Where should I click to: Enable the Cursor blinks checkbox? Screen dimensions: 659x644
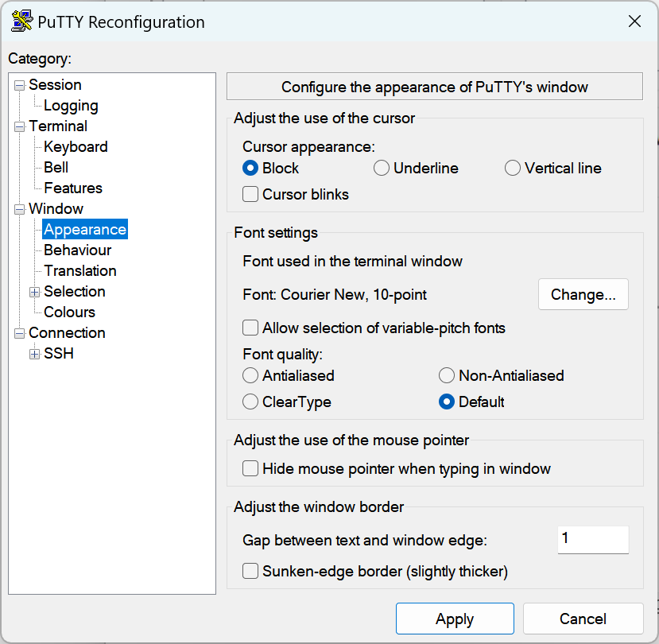250,194
